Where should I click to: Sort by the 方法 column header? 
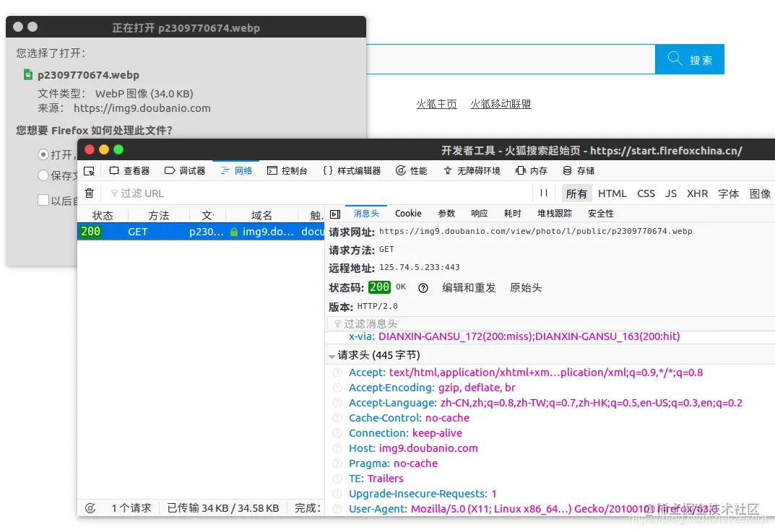point(159,215)
